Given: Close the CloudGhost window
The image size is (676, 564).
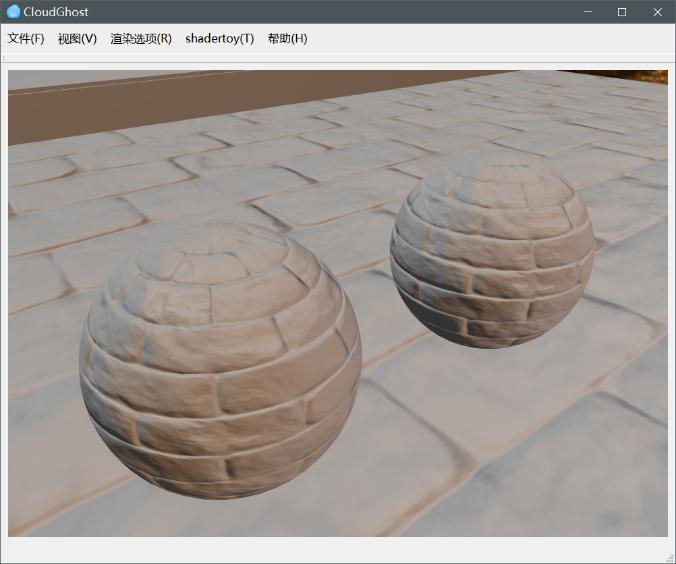Looking at the screenshot, I should point(657,12).
